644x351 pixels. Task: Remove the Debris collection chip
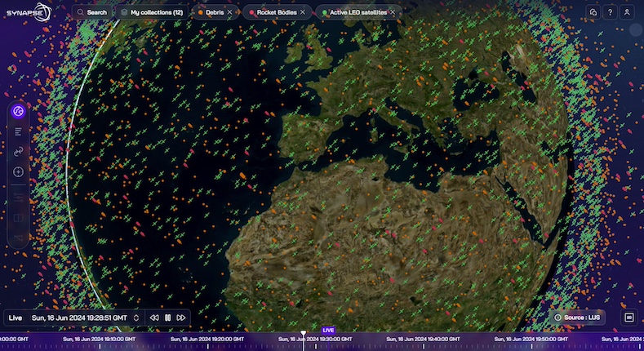pos(229,12)
